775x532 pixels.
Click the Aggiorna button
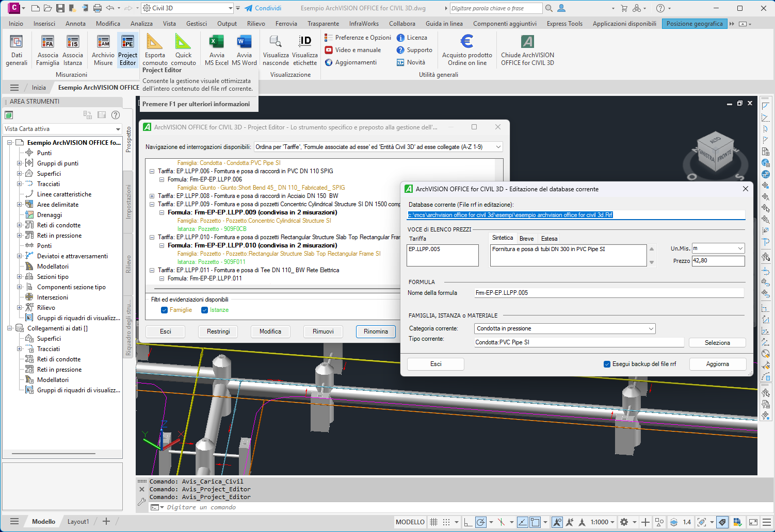coord(717,364)
